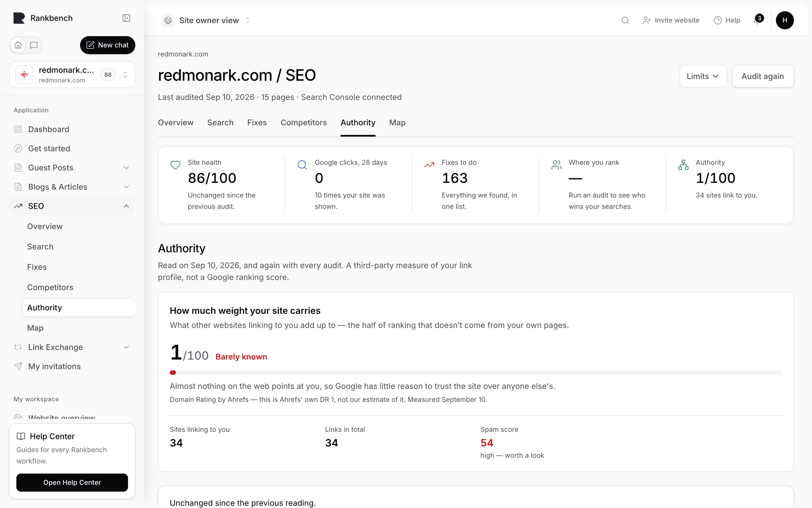This screenshot has height=508, width=812.
Task: Click the redmonark site favicon
Action: coord(24,75)
